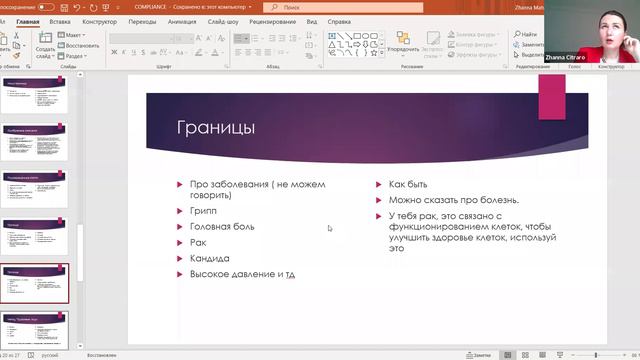This screenshot has height=360, width=640.
Task: Redo the last action
Action: pos(93,7)
